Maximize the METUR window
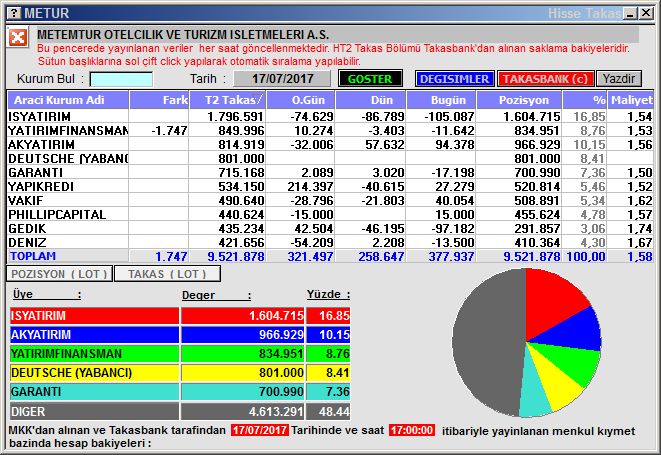This screenshot has width=661, height=455. [x=629, y=12]
